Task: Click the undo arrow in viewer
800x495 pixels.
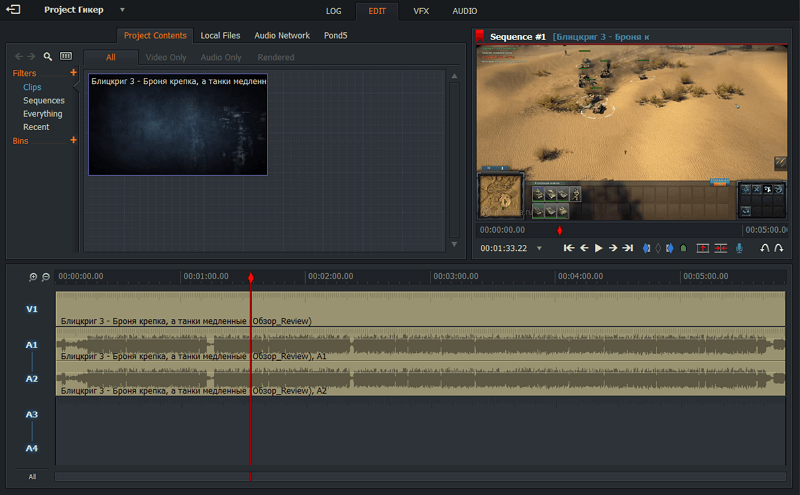Action: 765,248
